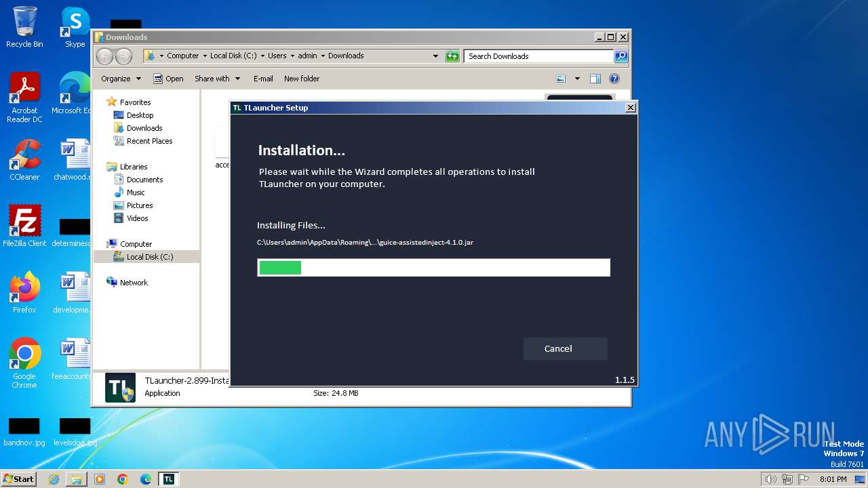Open Internet Explorer from the taskbar
868x488 pixels.
(x=54, y=479)
